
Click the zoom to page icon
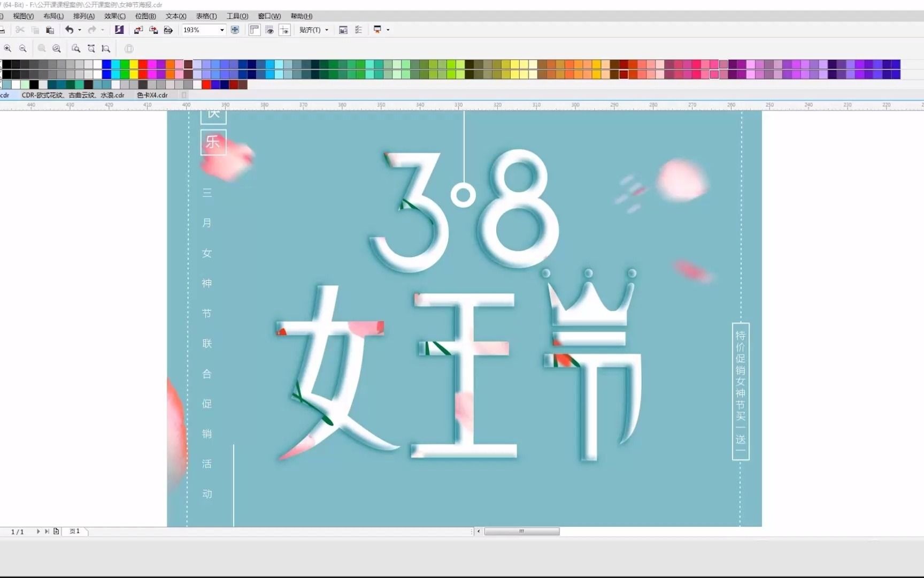click(x=76, y=49)
